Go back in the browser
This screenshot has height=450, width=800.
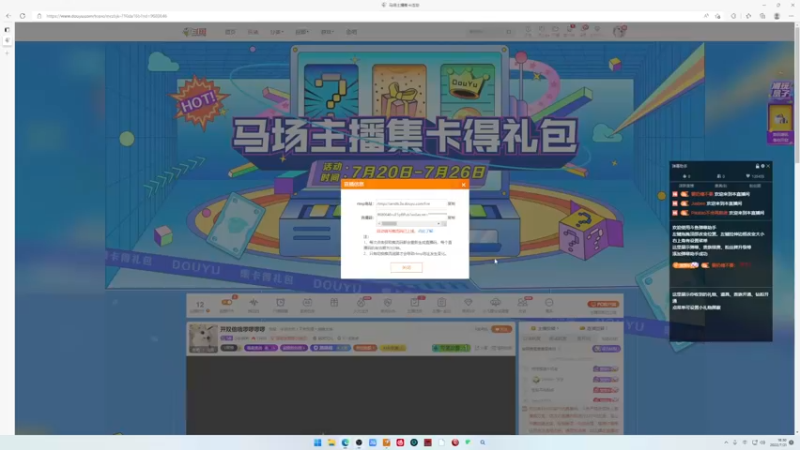click(8, 16)
